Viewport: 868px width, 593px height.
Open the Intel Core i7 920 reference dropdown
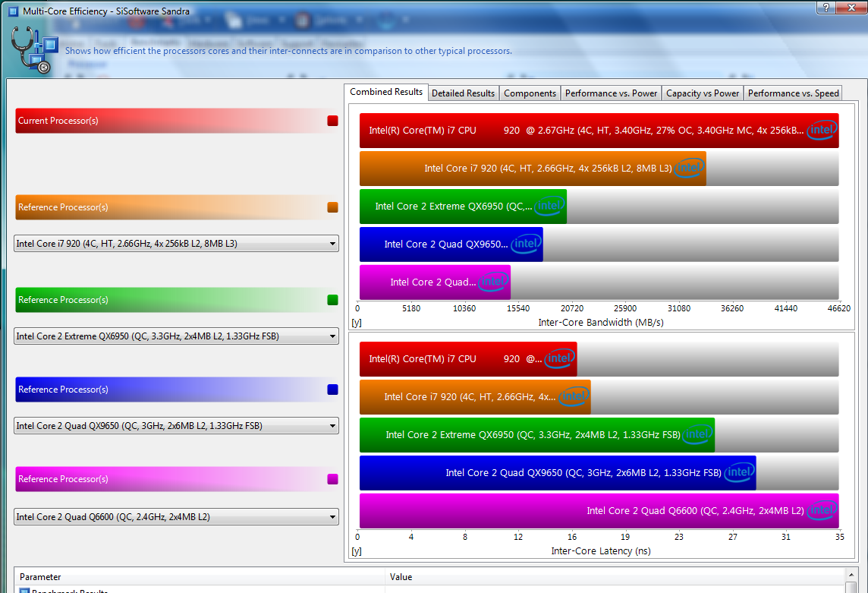[x=332, y=244]
